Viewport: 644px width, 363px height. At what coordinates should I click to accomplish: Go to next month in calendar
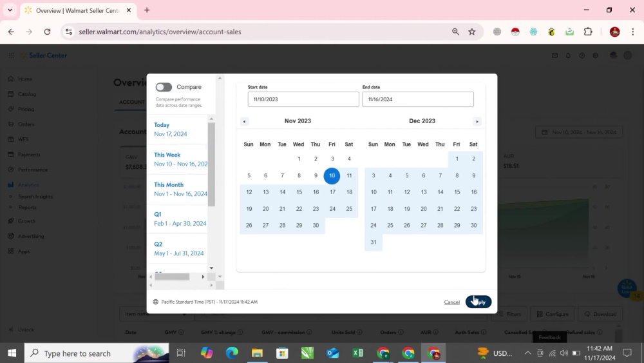click(x=477, y=121)
